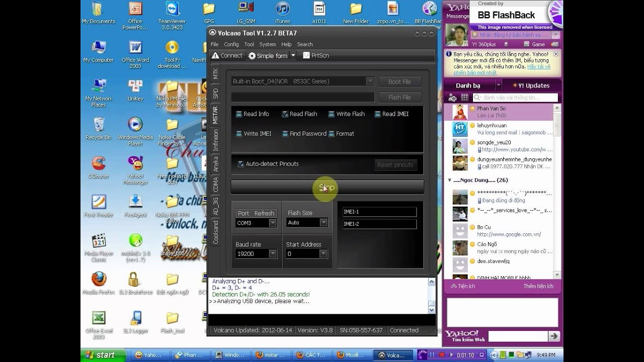Open the Office Word 2003 desktop icon

tap(135, 55)
